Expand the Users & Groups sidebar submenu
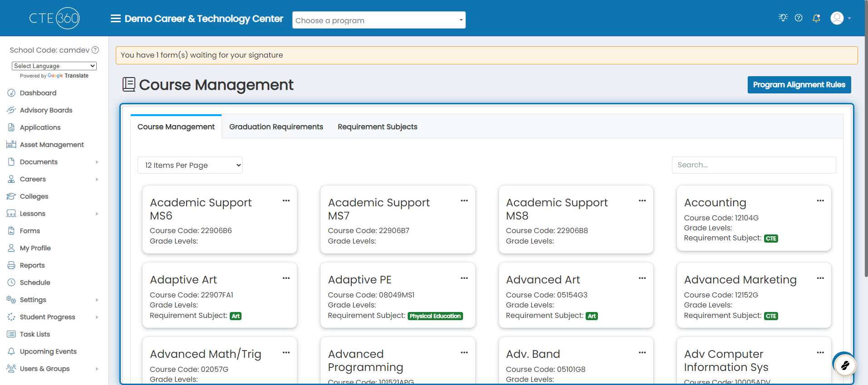This screenshot has width=868, height=385. 97,369
